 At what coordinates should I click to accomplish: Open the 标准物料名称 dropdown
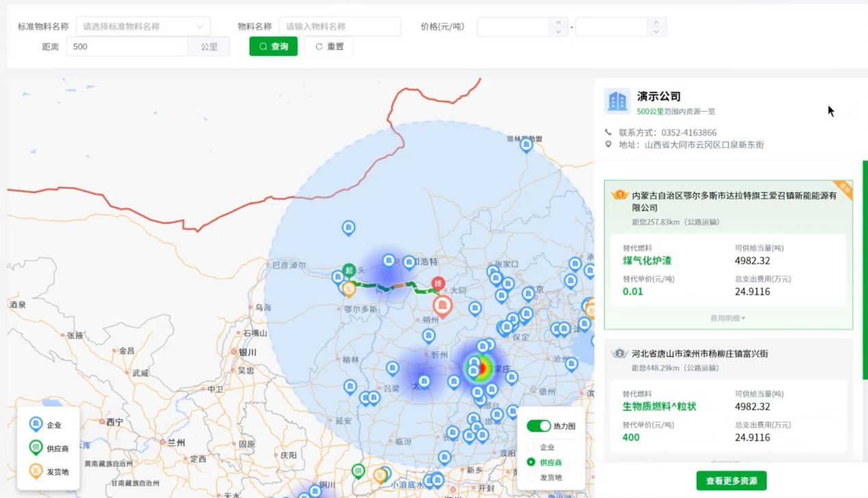143,27
